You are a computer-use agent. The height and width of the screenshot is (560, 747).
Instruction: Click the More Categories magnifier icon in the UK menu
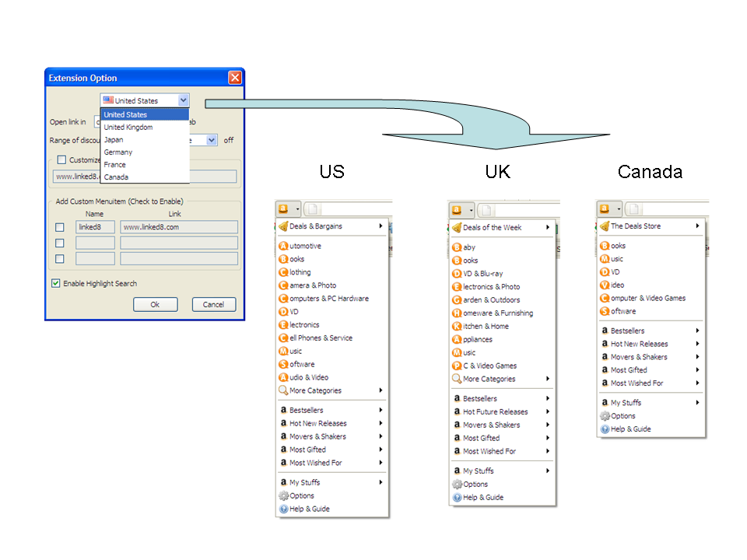[457, 379]
